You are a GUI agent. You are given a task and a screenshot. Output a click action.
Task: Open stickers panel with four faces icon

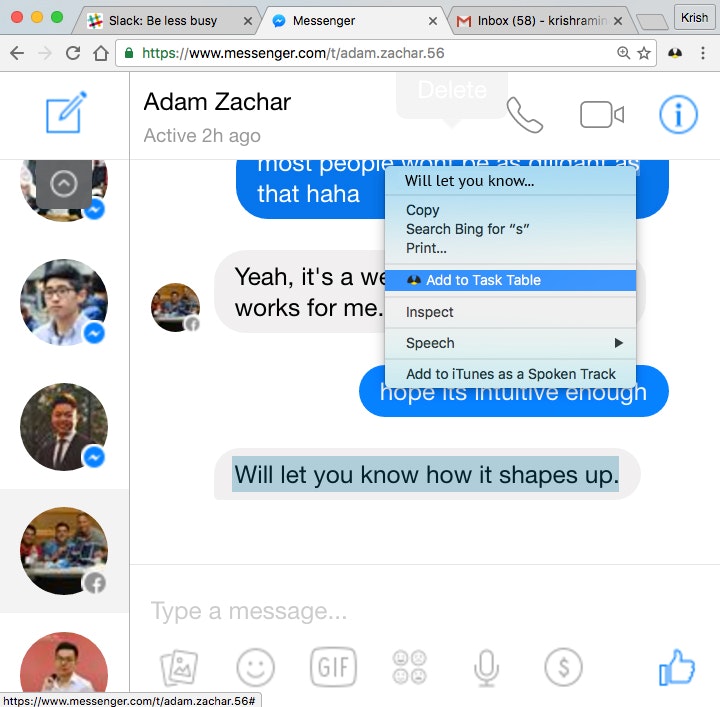tap(409, 667)
